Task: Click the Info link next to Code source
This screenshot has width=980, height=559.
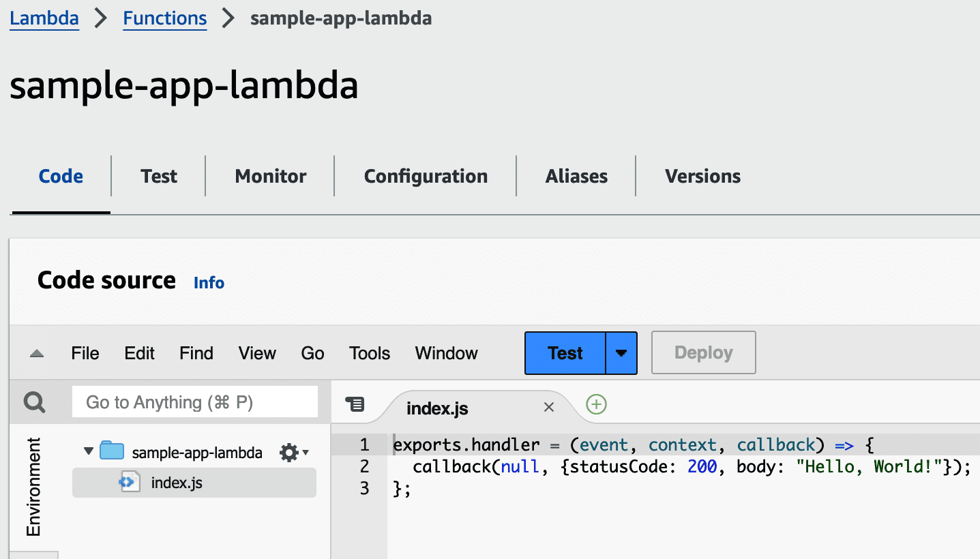Action: click(209, 282)
